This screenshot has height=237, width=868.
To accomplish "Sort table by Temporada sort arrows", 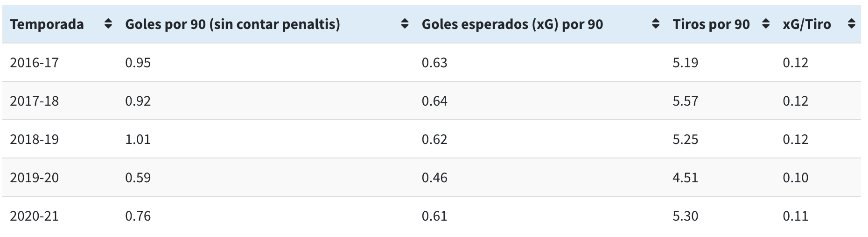I will coord(108,24).
